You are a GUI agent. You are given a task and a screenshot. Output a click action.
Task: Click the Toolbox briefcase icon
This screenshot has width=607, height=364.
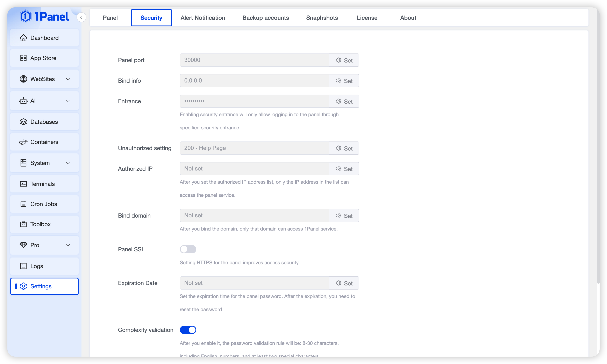pyautogui.click(x=23, y=224)
